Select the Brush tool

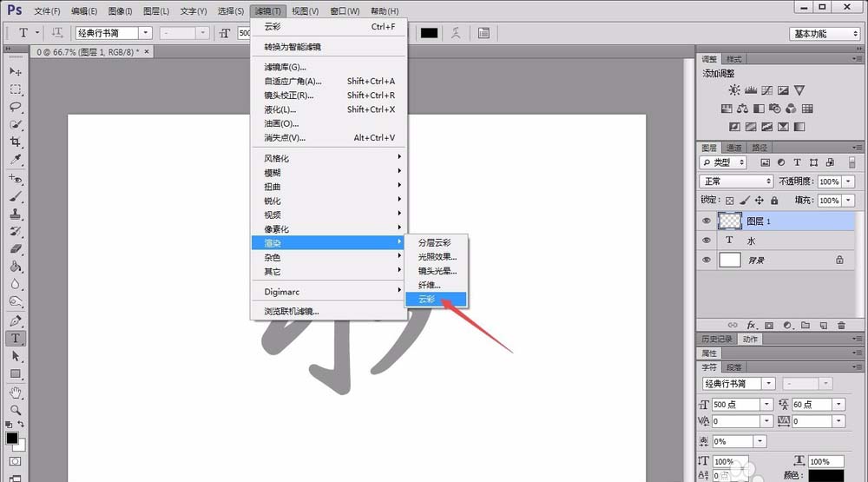click(x=16, y=196)
